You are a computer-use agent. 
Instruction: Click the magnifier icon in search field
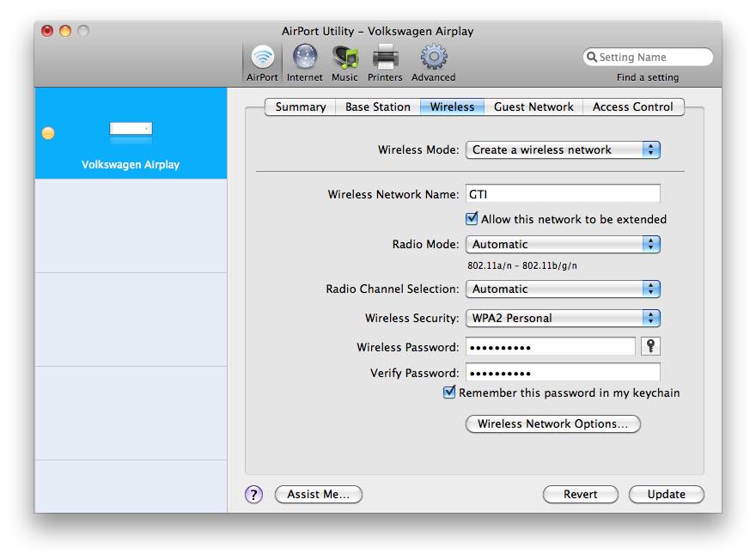[x=592, y=57]
